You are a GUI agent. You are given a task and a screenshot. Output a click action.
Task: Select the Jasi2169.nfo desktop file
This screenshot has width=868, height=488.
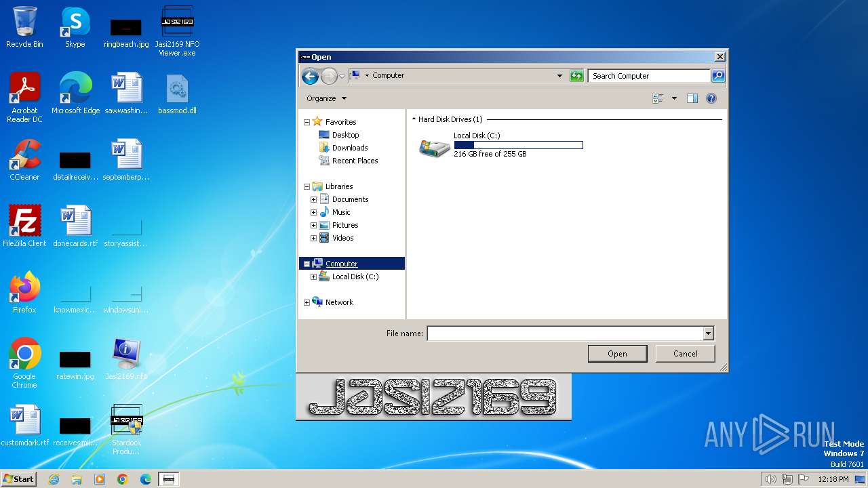tap(126, 359)
